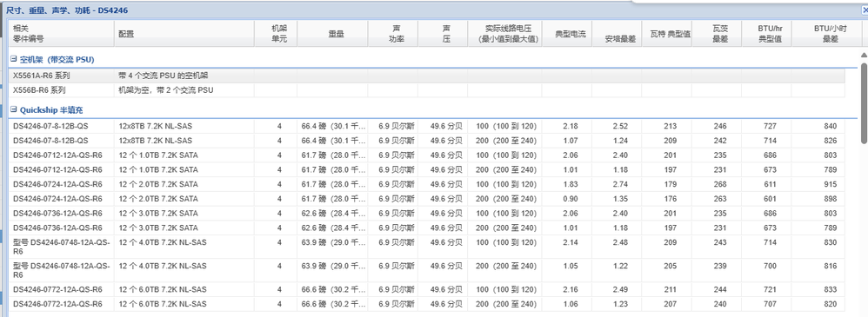
Task: Click the typical watts value 207
Action: click(671, 304)
